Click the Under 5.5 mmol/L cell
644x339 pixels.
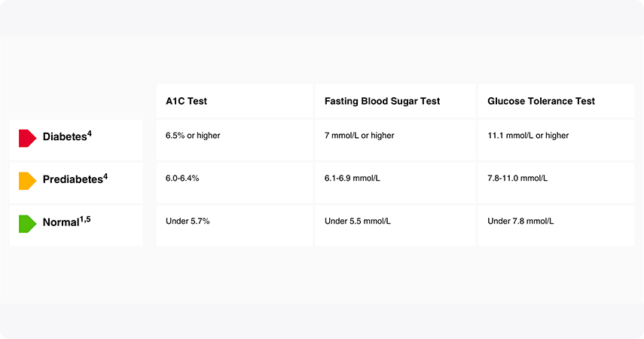tap(395, 225)
